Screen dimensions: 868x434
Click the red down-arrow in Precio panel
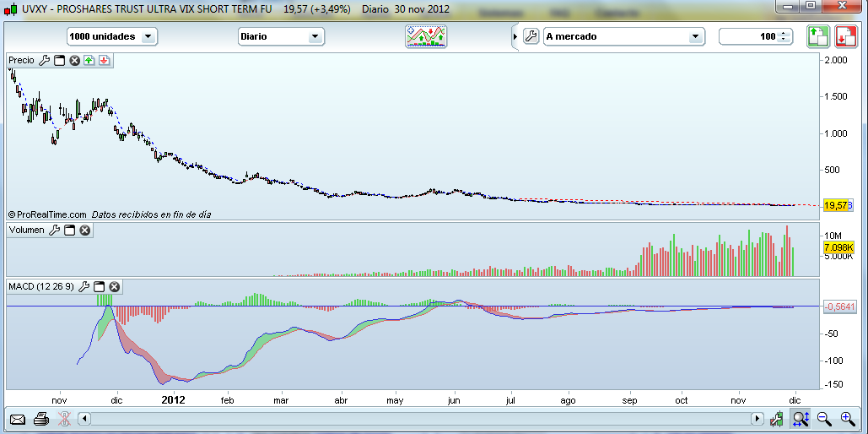point(103,61)
